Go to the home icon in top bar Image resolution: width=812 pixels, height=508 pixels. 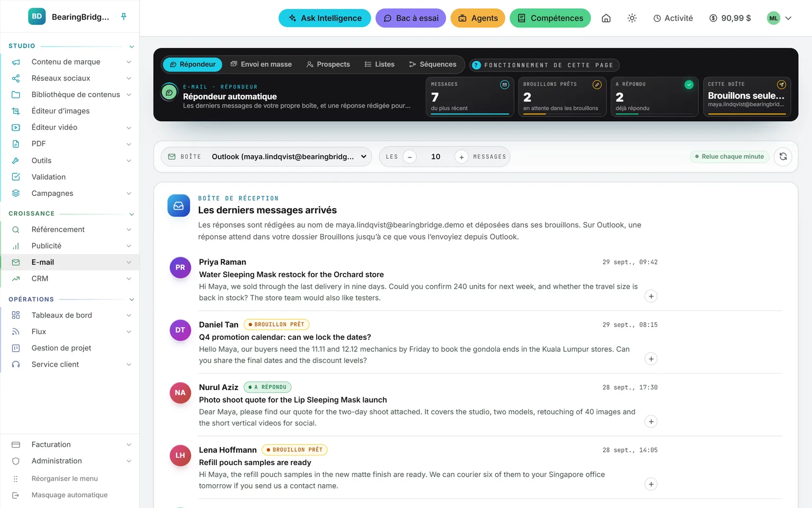pos(606,18)
